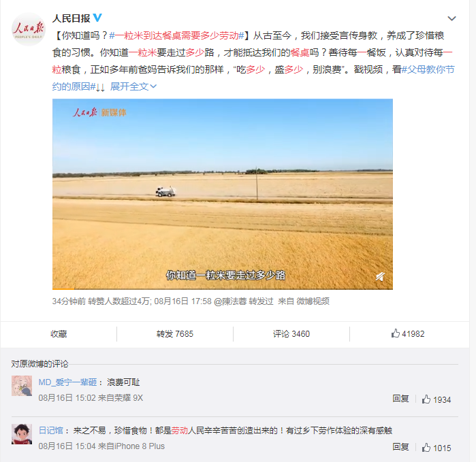Like MD_爱宁一辈砸's comment thumbs-up

(x=426, y=399)
